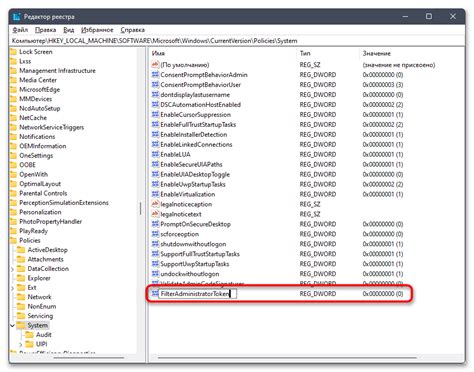This screenshot has height=372, width=474.
Task: Open the Справка menu
Action: (132, 30)
